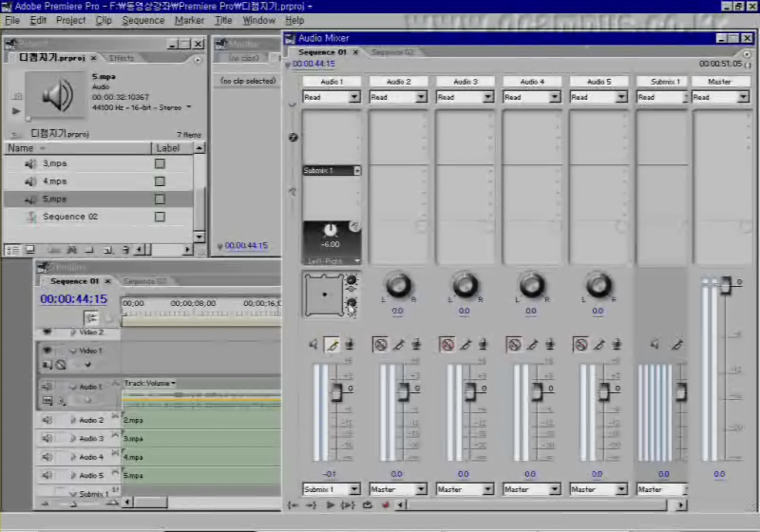The width and height of the screenshot is (760, 532).
Task: Toggle mute on Audio 5 mixer track
Action: (x=581, y=345)
